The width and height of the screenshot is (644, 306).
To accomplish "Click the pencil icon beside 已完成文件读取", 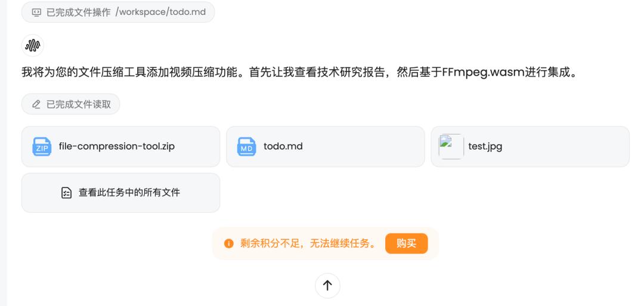I will [36, 104].
